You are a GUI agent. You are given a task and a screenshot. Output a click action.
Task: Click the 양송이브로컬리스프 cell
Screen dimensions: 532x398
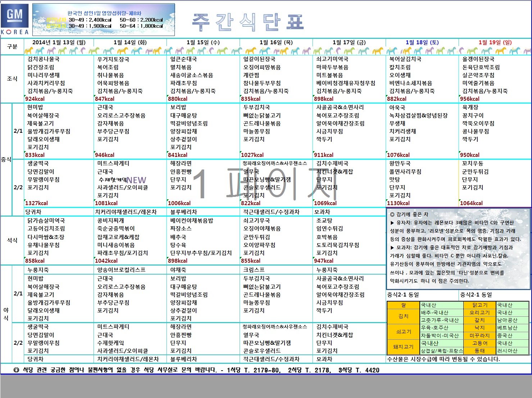tap(121, 270)
